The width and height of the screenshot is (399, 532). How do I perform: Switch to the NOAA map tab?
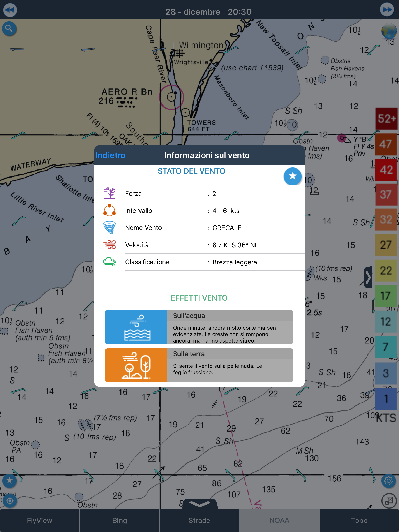coord(279,520)
